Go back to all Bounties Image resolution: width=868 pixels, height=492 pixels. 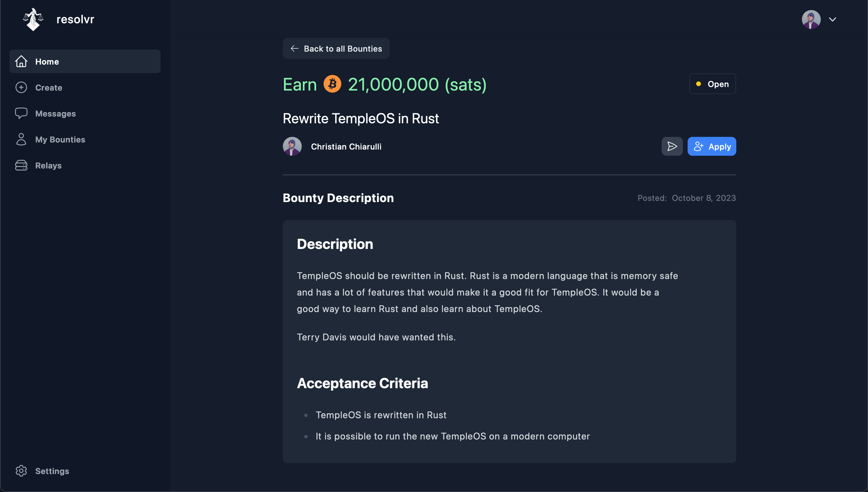[x=336, y=48]
